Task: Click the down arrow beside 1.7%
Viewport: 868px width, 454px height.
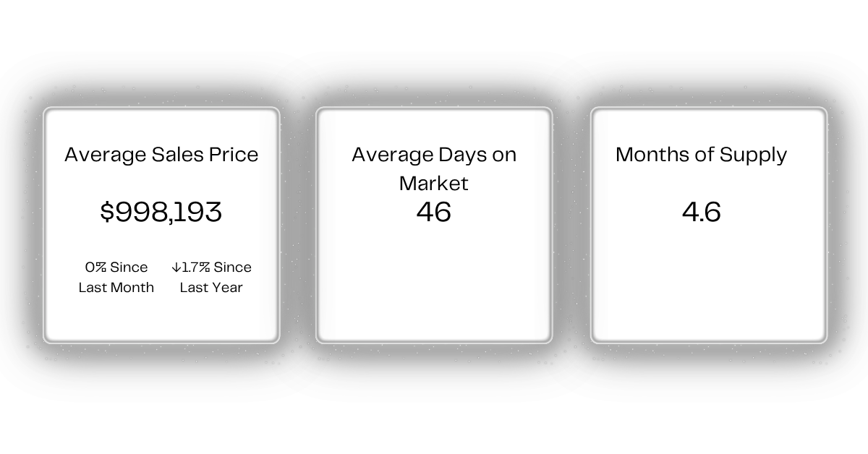Action: coord(176,267)
